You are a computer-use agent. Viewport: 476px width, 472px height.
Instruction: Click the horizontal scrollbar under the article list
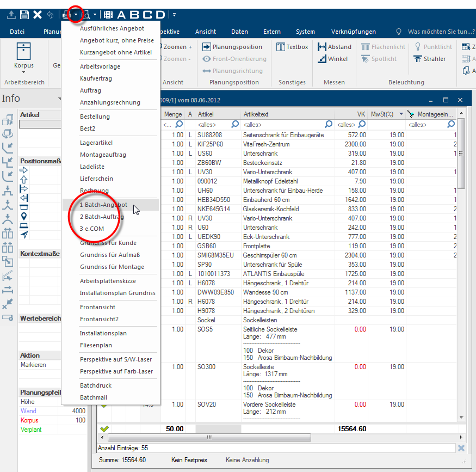point(272,437)
